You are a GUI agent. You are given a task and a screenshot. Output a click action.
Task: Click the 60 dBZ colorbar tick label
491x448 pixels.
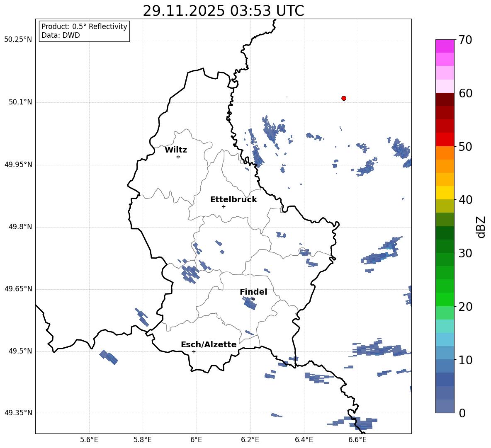tap(465, 93)
